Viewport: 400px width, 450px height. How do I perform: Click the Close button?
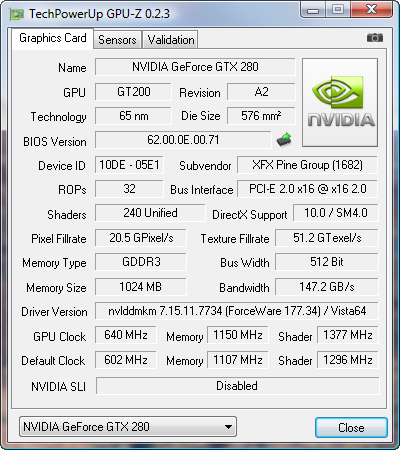(351, 428)
